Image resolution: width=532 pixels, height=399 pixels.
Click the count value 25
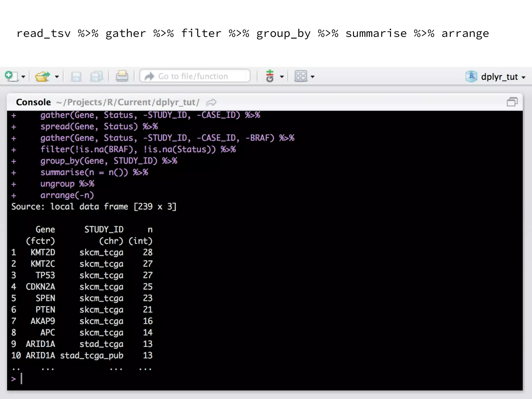[148, 287]
